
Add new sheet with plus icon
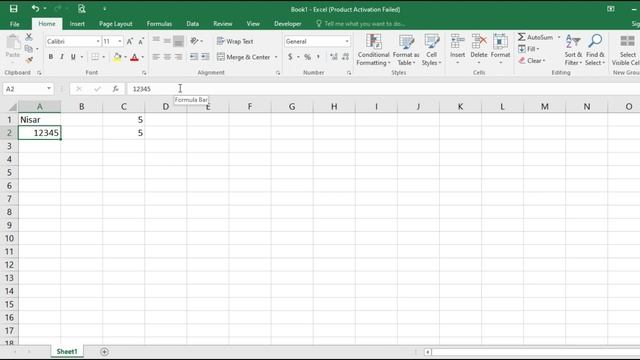coord(104,351)
